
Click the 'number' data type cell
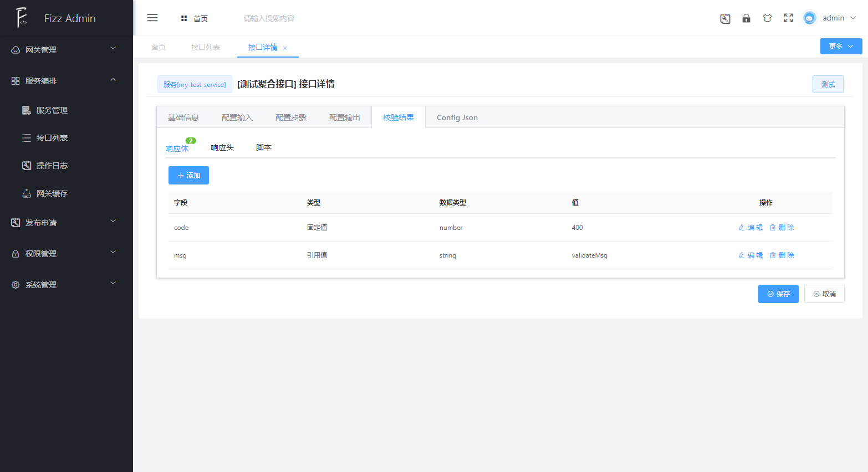click(x=451, y=228)
